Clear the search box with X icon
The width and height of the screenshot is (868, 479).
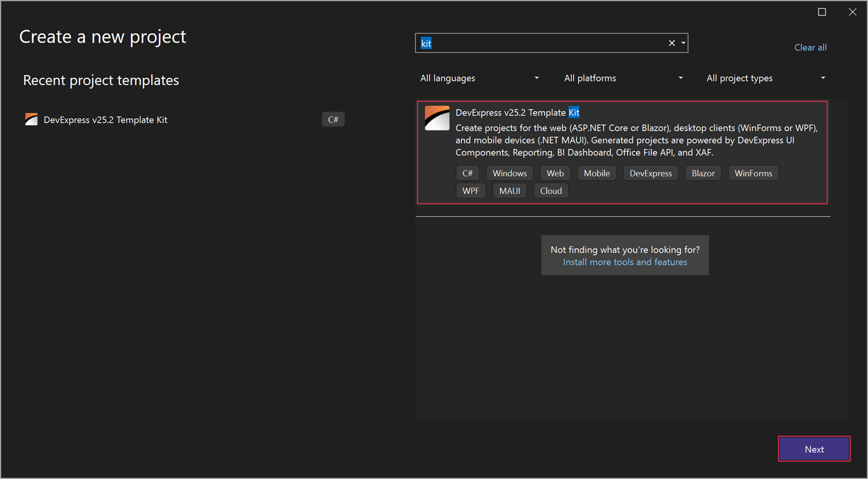click(x=672, y=43)
